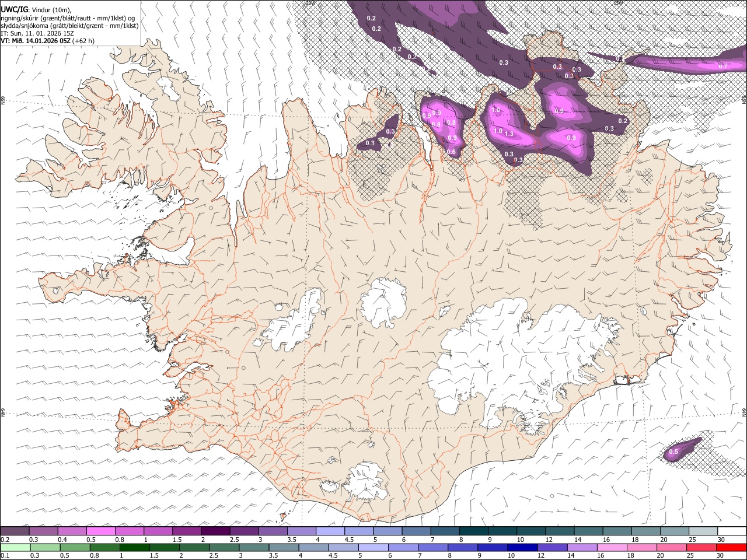Screen dimensions: 747x560
Task: Click the 1.3 snowfall value on the map
Action: pyautogui.click(x=508, y=134)
